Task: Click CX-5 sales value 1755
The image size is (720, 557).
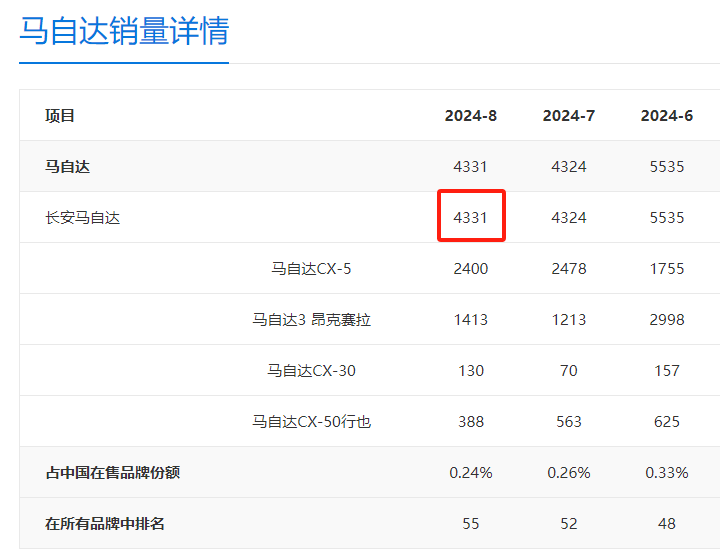Action: tap(667, 269)
